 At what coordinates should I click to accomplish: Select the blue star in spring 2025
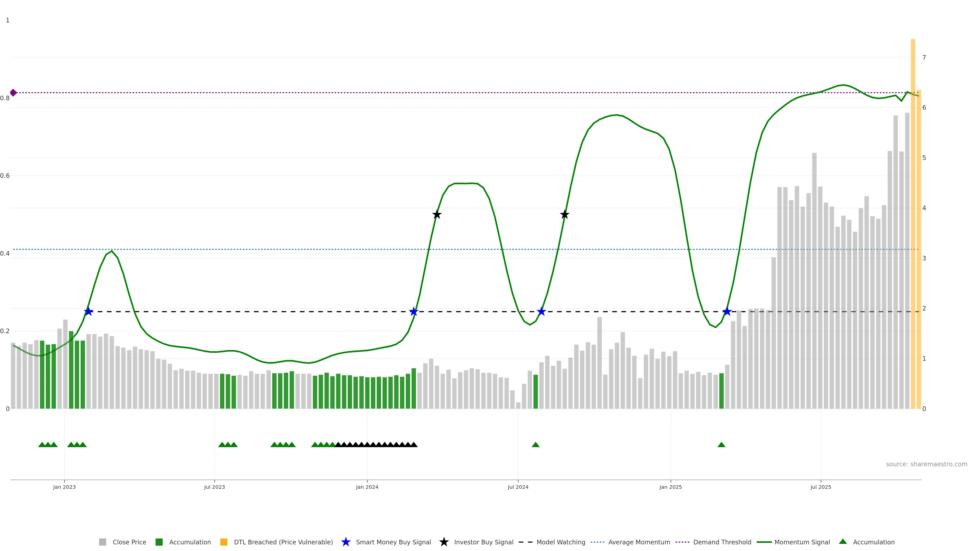click(x=727, y=311)
